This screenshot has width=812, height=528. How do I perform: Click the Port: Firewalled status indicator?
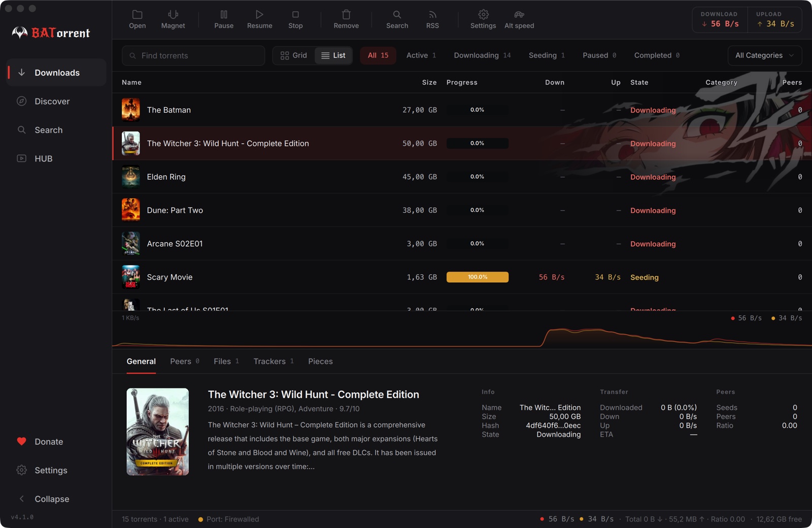point(228,519)
